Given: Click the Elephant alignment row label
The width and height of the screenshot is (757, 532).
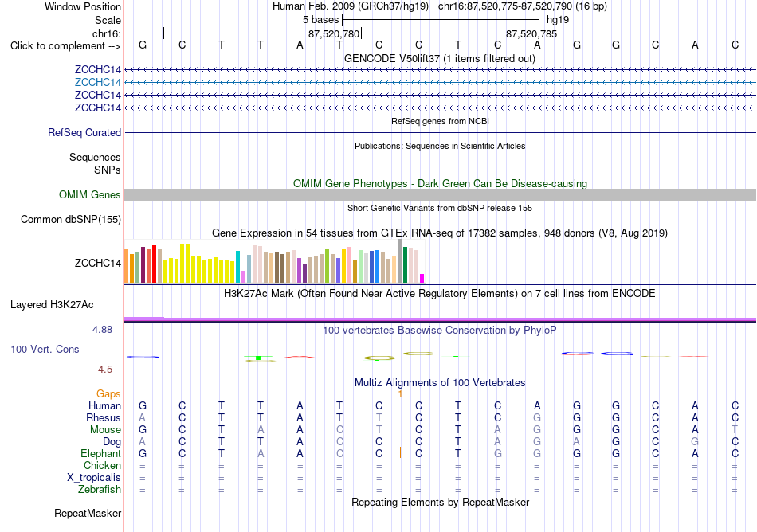Looking at the screenshot, I should click(101, 453).
